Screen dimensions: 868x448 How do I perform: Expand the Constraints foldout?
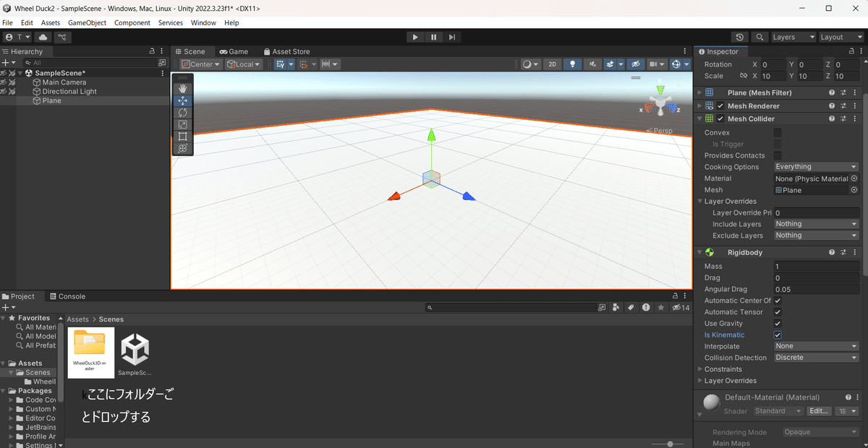700,369
